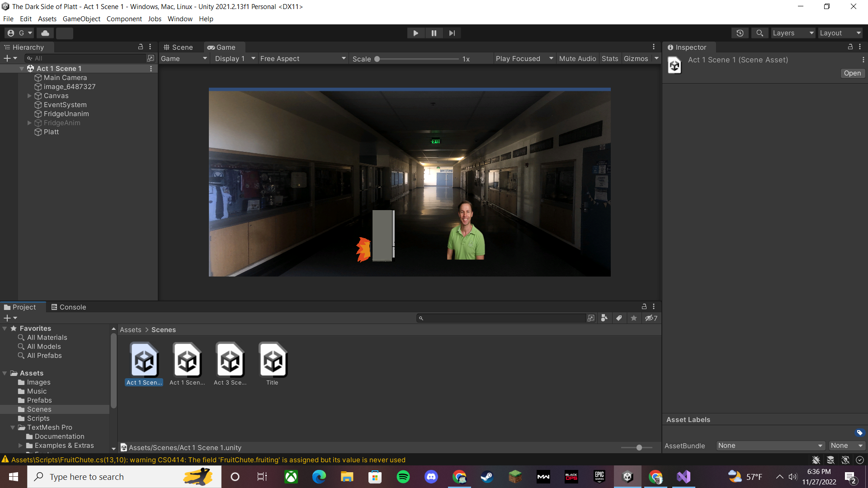Lock the Inspector panel
This screenshot has width=868, height=488.
850,47
